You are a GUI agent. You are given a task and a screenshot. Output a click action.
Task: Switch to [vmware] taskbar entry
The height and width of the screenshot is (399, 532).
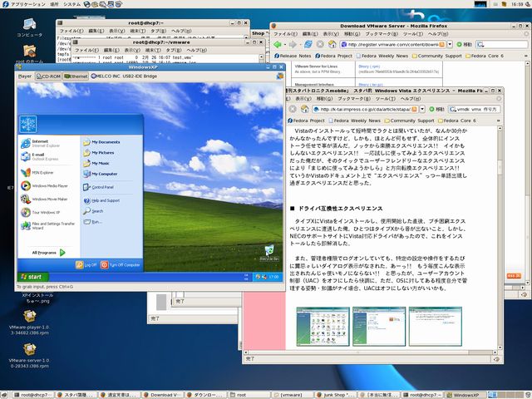tap(292, 395)
